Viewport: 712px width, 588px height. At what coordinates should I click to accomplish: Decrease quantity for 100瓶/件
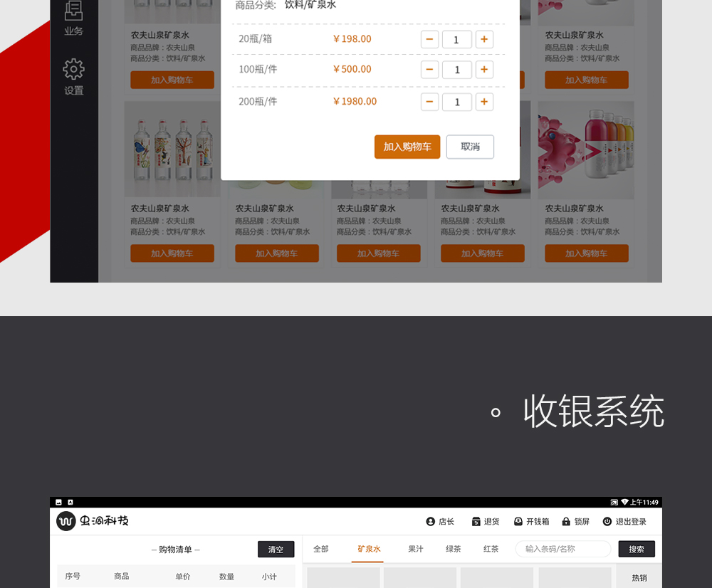pos(429,70)
